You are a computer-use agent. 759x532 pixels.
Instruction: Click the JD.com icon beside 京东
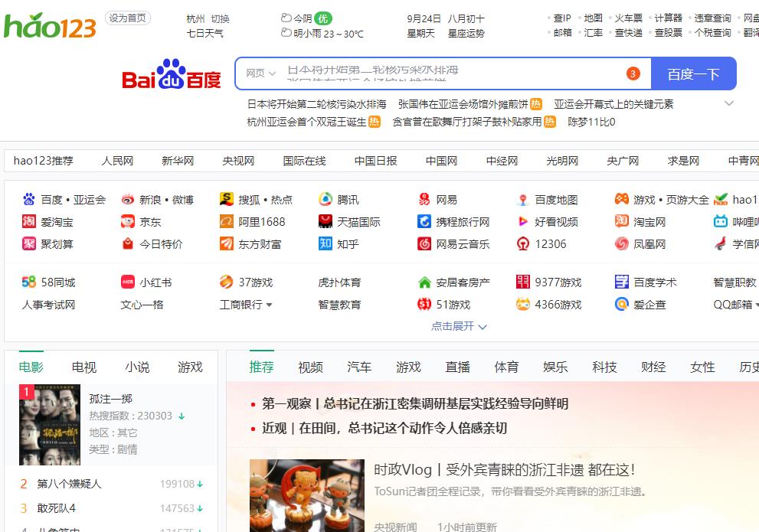pyautogui.click(x=128, y=221)
